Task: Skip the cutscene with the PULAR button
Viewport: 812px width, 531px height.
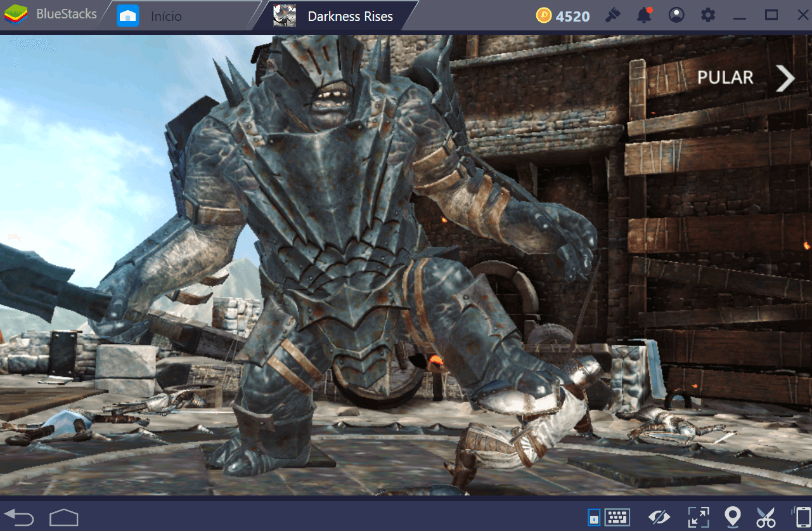Action: click(725, 77)
